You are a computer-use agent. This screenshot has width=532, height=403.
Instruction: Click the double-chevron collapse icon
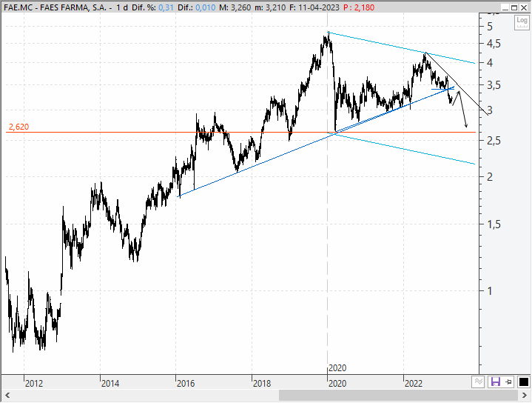pos(479,382)
